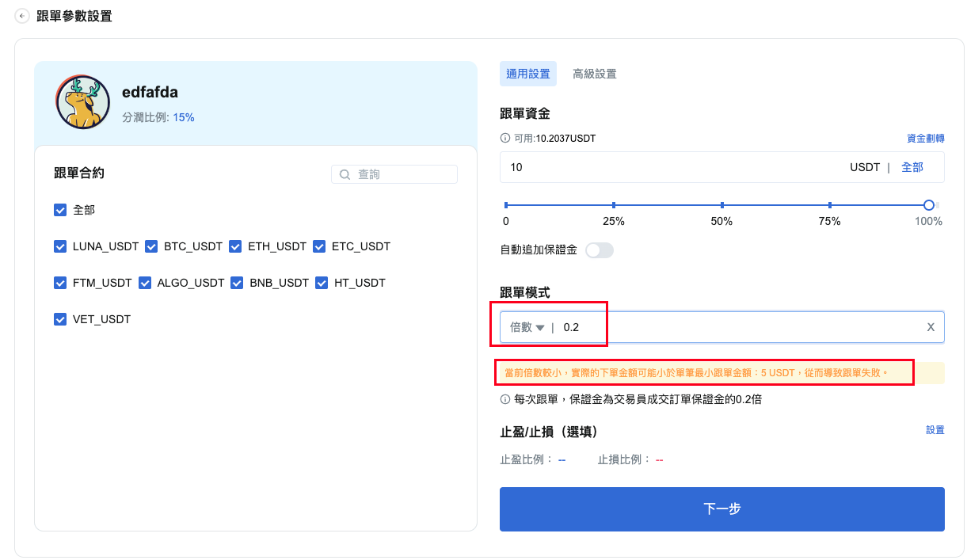
Task: Uncheck the 全部 contracts checkbox
Action: pos(59,210)
